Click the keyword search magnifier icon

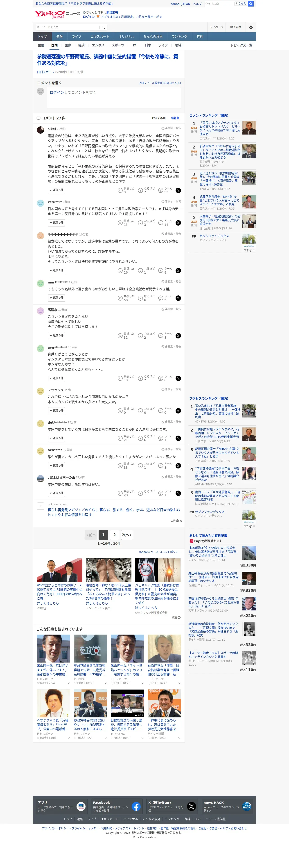103,27
